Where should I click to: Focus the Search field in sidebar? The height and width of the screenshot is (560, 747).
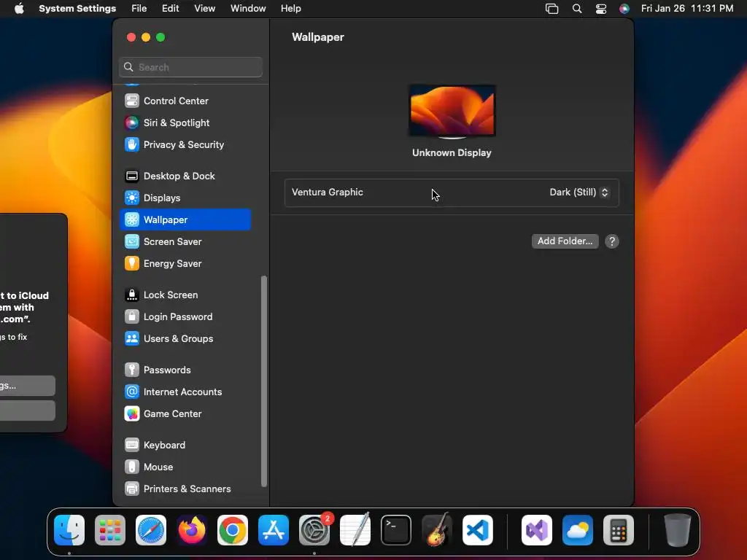pos(190,67)
